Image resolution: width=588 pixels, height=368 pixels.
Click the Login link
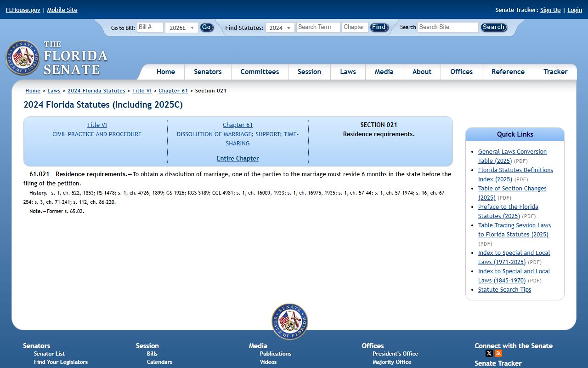pyautogui.click(x=575, y=10)
